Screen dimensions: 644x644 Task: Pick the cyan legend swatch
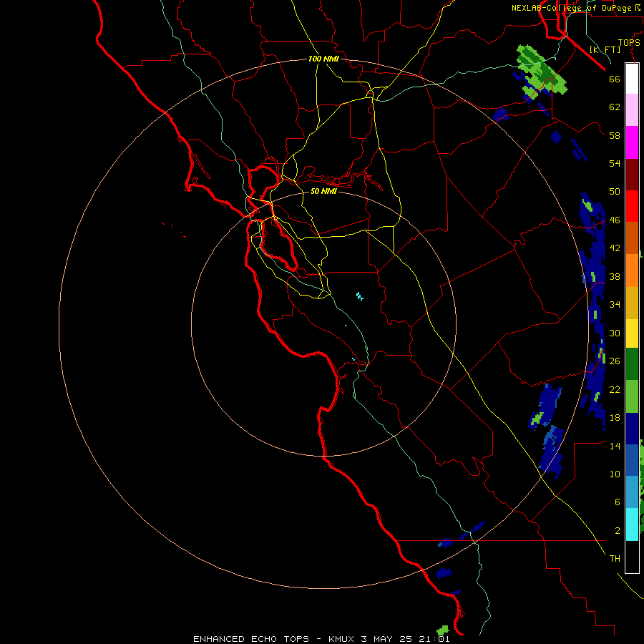click(632, 524)
